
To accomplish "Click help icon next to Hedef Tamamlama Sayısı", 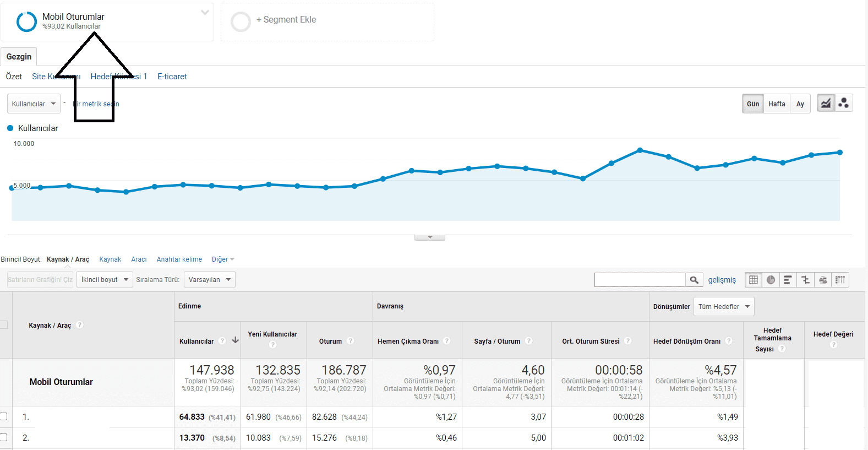I will (782, 349).
